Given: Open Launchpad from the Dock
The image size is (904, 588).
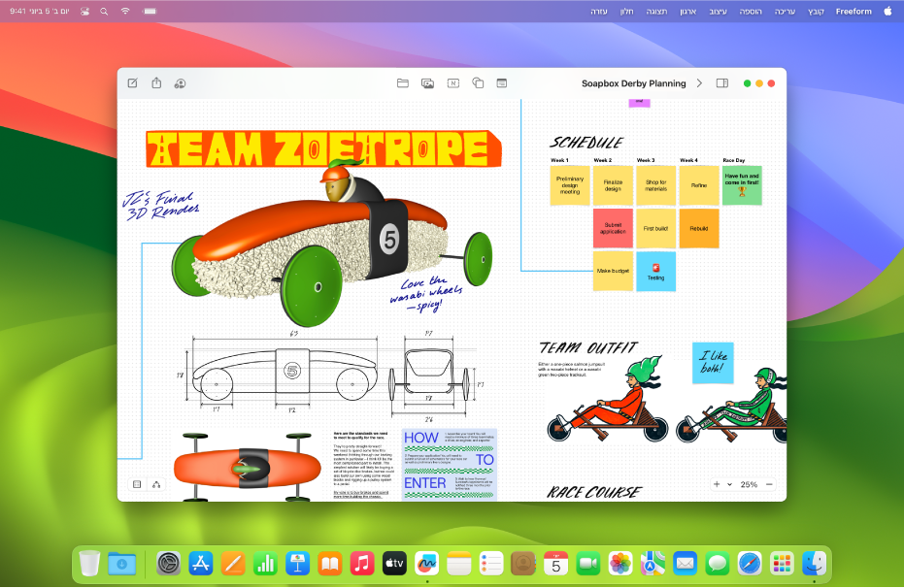Looking at the screenshot, I should pos(782,563).
